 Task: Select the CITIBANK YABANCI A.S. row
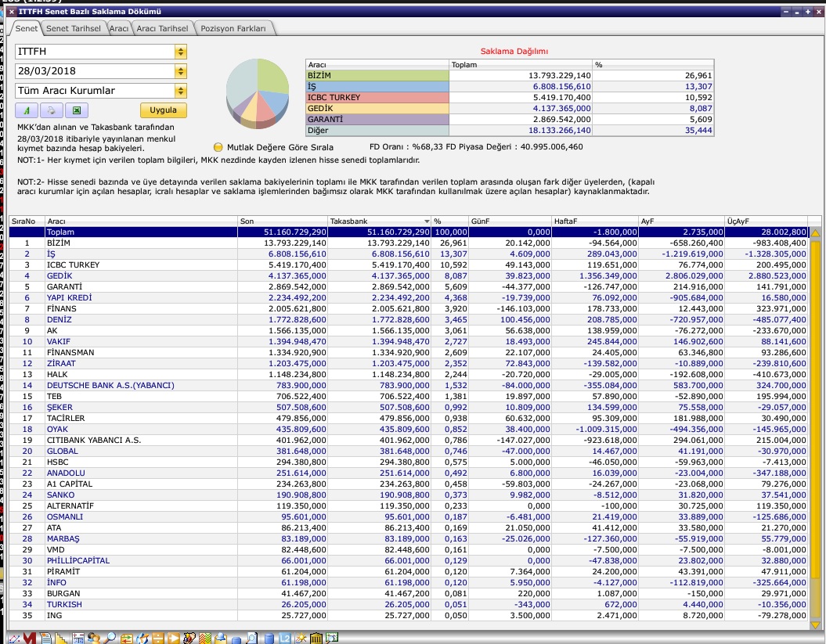[x=408, y=441]
